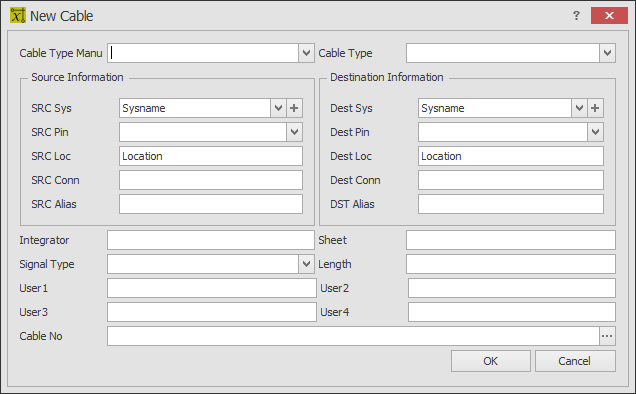Click into the Dest Conn field

point(511,180)
